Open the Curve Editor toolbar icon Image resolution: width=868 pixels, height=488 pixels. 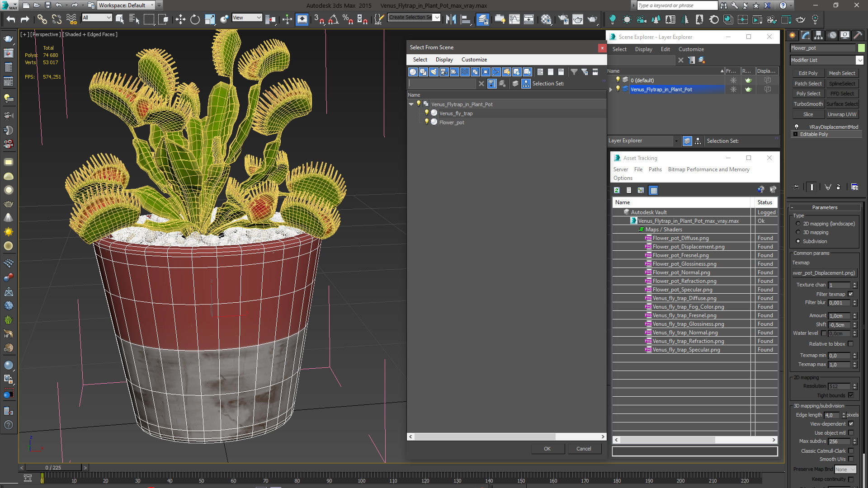[514, 19]
